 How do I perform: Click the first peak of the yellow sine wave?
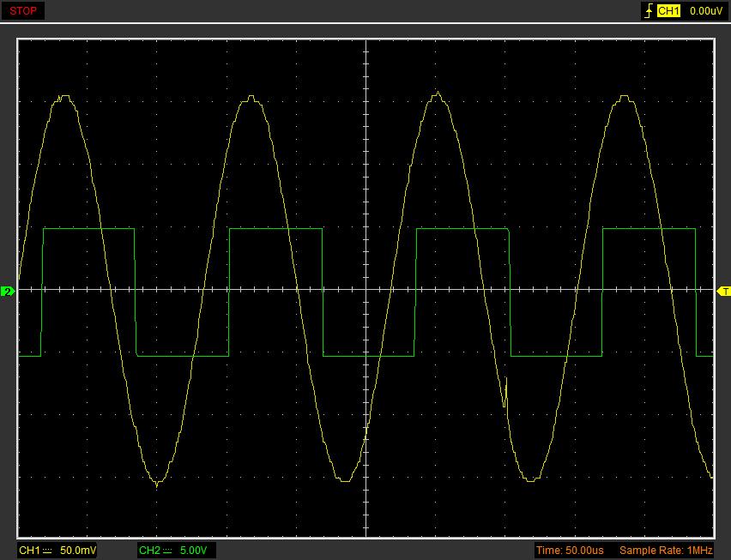click(x=63, y=98)
